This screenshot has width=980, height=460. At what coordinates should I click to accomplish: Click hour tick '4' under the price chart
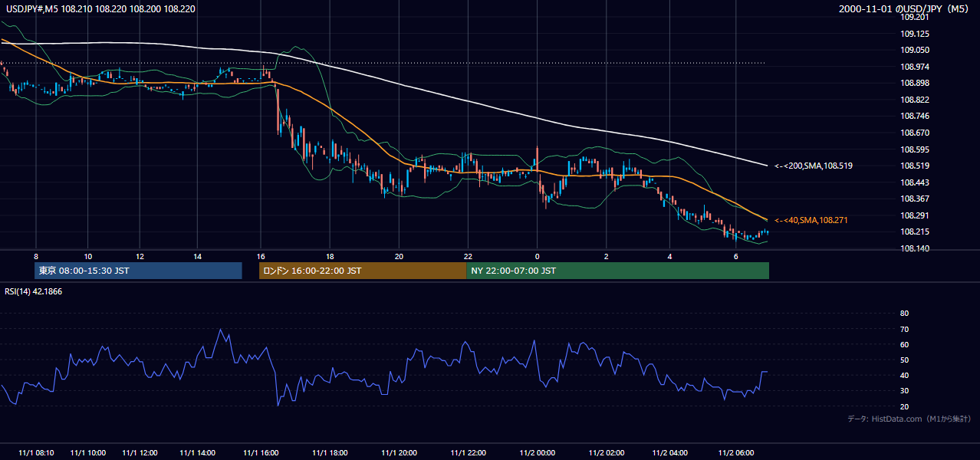tap(670, 256)
